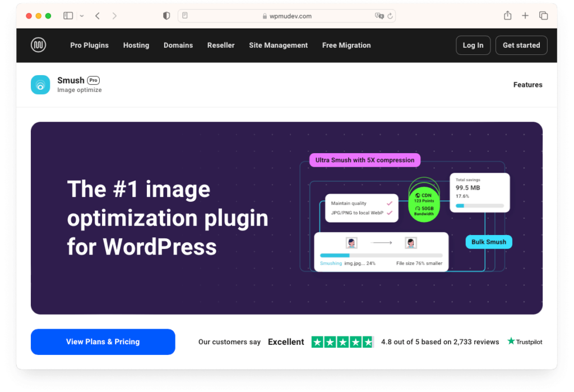Image resolution: width=574 pixels, height=392 pixels.
Task: Click the Log In button
Action: pyautogui.click(x=473, y=45)
